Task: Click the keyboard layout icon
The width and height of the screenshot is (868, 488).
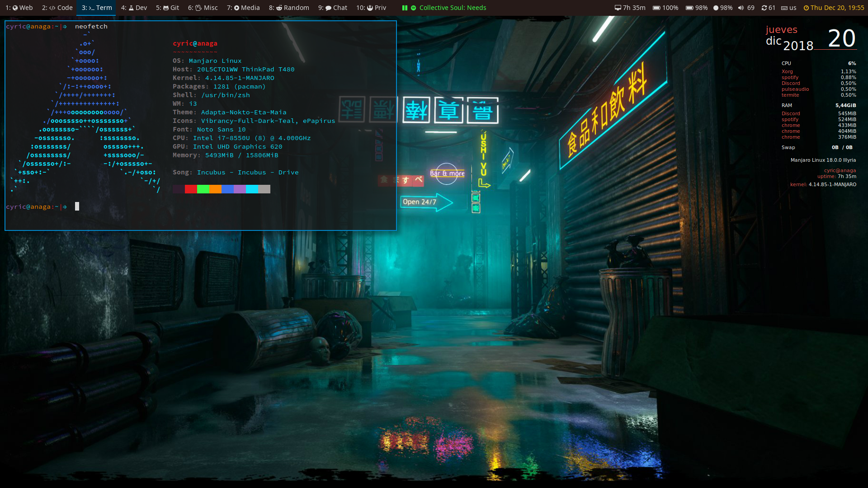Action: 784,8
